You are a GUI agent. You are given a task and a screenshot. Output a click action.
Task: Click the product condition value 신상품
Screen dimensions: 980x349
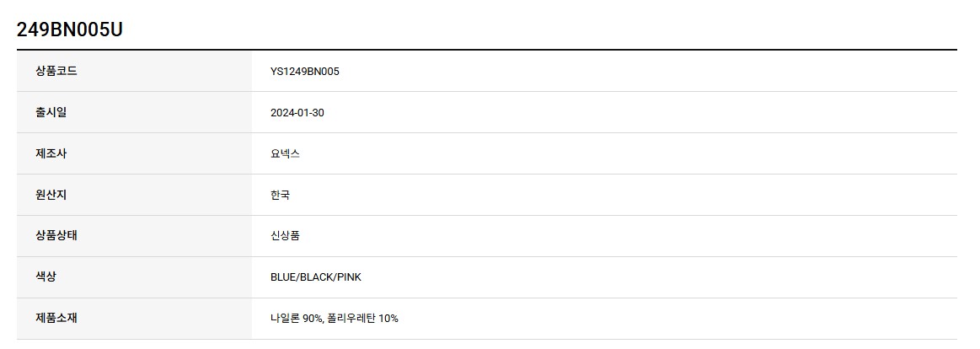coord(285,236)
